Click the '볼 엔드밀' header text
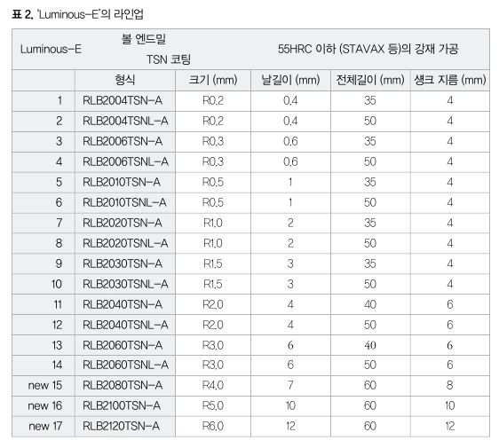 (144, 39)
